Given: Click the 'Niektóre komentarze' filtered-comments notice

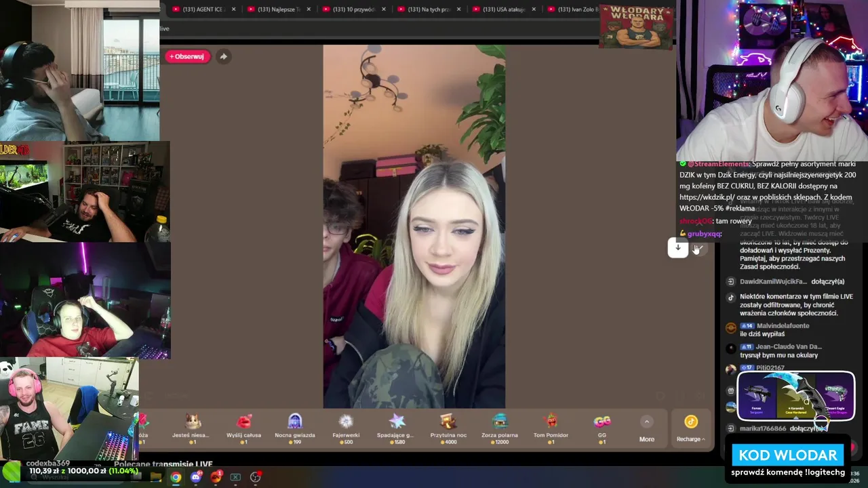Looking at the screenshot, I should tap(796, 304).
